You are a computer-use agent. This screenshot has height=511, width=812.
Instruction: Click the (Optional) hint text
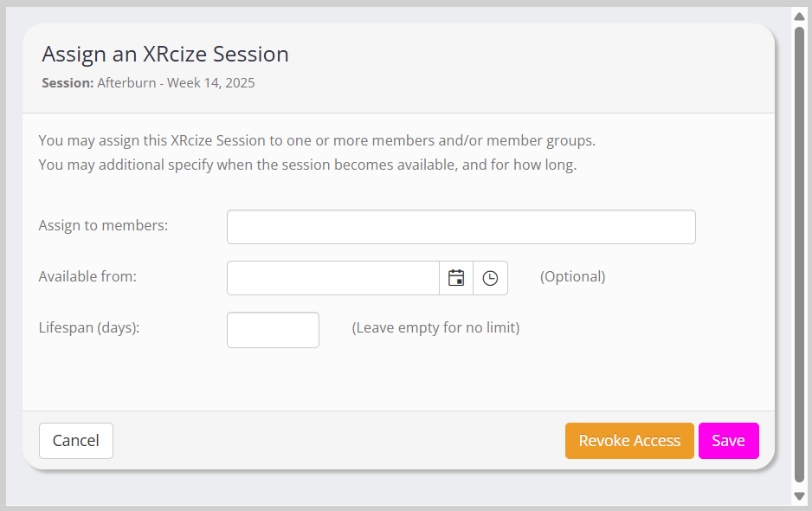572,276
